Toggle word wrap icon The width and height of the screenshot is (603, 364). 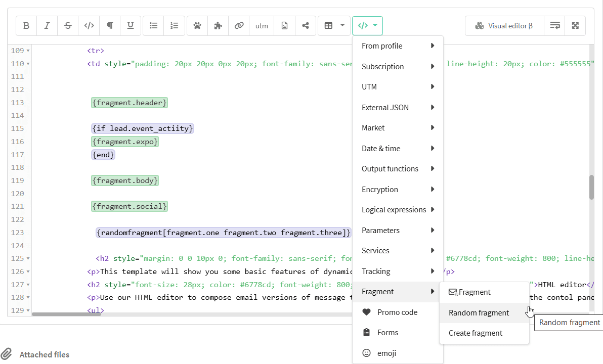point(554,26)
